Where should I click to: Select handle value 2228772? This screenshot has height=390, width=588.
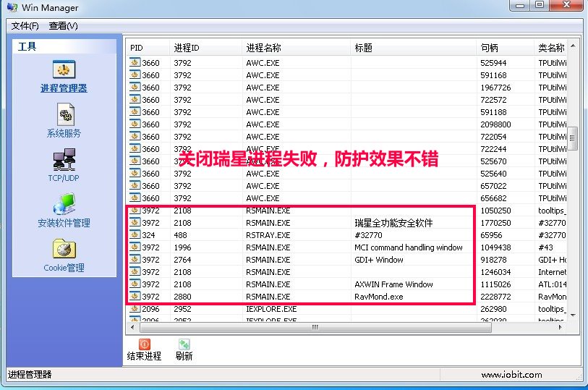point(495,297)
